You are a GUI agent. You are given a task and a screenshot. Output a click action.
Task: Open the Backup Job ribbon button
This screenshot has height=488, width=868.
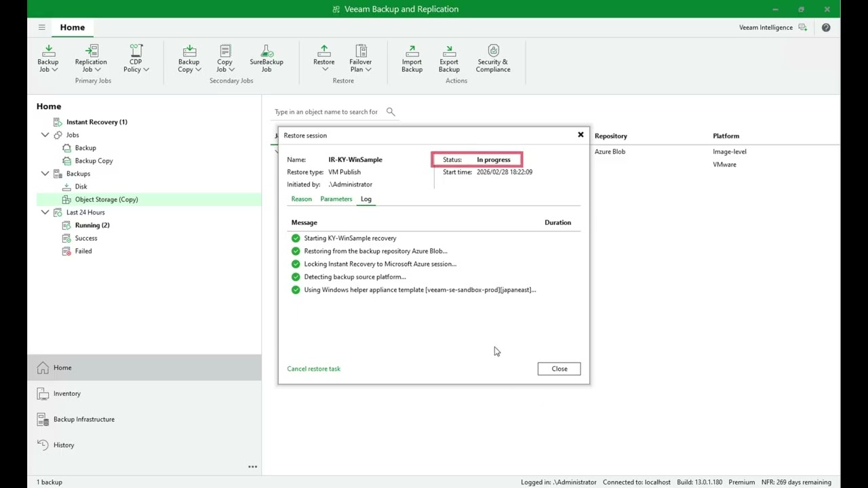pos(48,59)
